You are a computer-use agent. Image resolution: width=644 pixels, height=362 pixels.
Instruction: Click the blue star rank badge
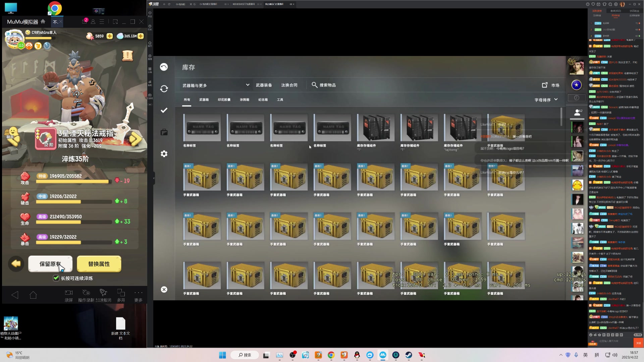click(577, 85)
